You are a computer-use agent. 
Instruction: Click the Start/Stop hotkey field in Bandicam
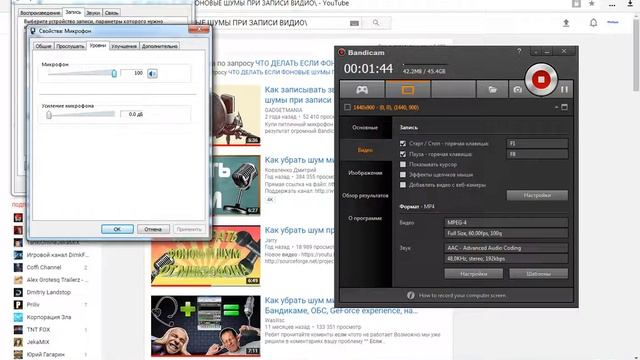[537, 143]
